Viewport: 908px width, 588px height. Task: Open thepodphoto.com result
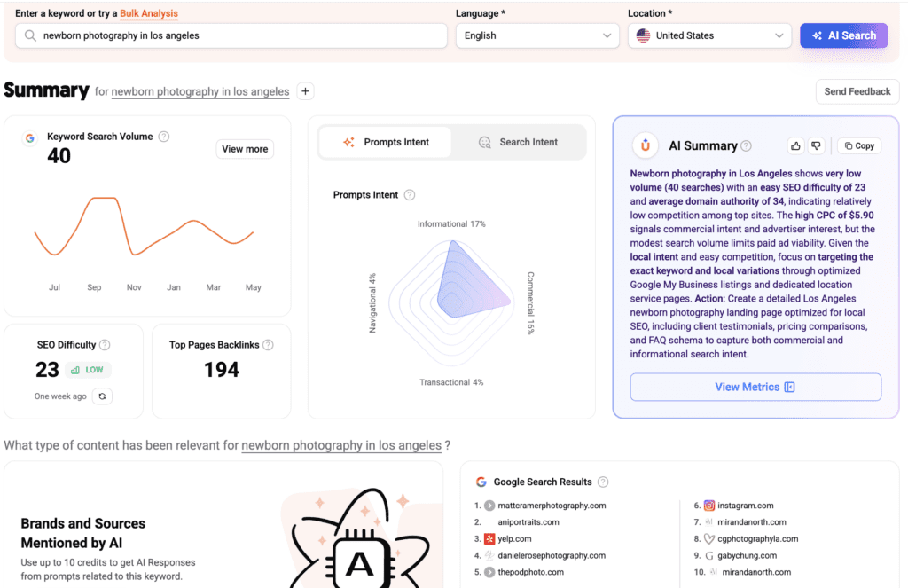pyautogui.click(x=530, y=572)
